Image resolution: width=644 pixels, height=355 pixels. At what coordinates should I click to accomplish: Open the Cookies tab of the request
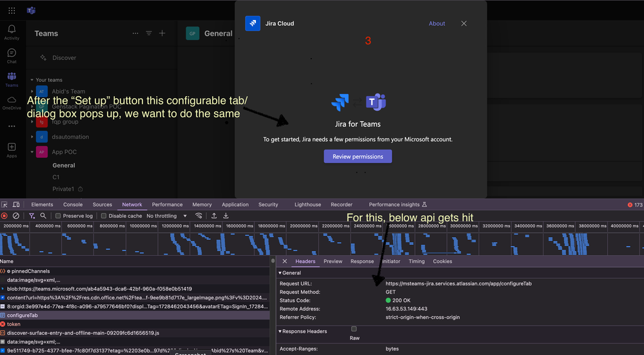coord(442,262)
